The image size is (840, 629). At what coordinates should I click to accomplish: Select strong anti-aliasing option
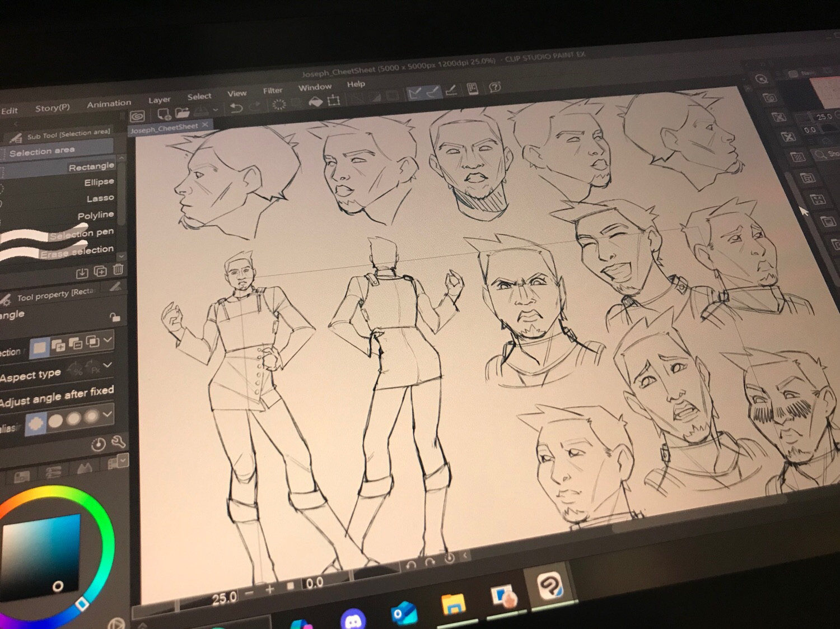coord(91,416)
